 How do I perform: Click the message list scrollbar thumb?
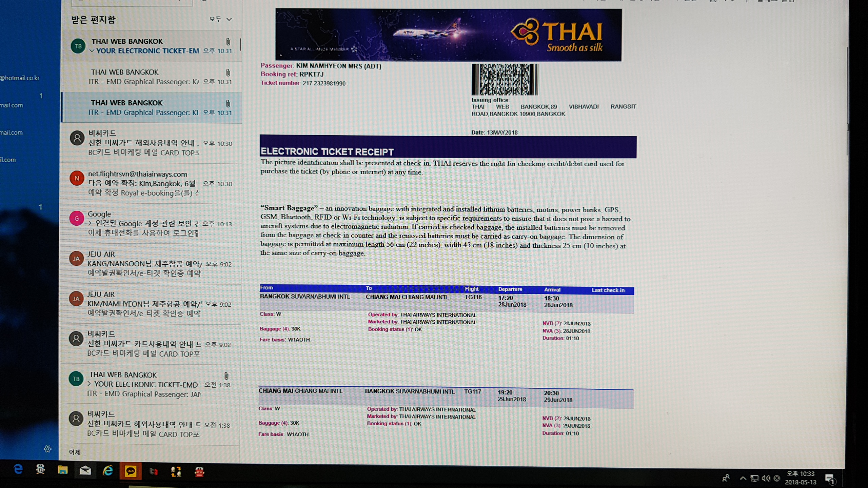tap(240, 44)
